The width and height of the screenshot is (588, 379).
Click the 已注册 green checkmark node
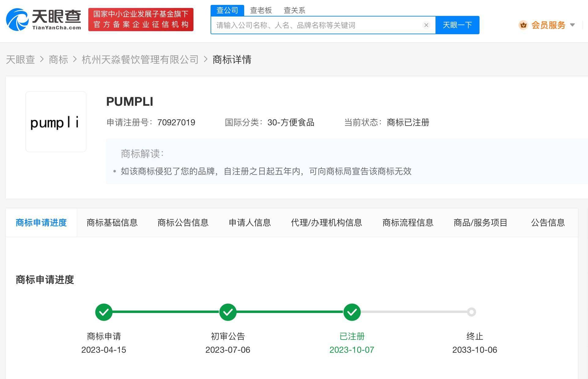(352, 312)
